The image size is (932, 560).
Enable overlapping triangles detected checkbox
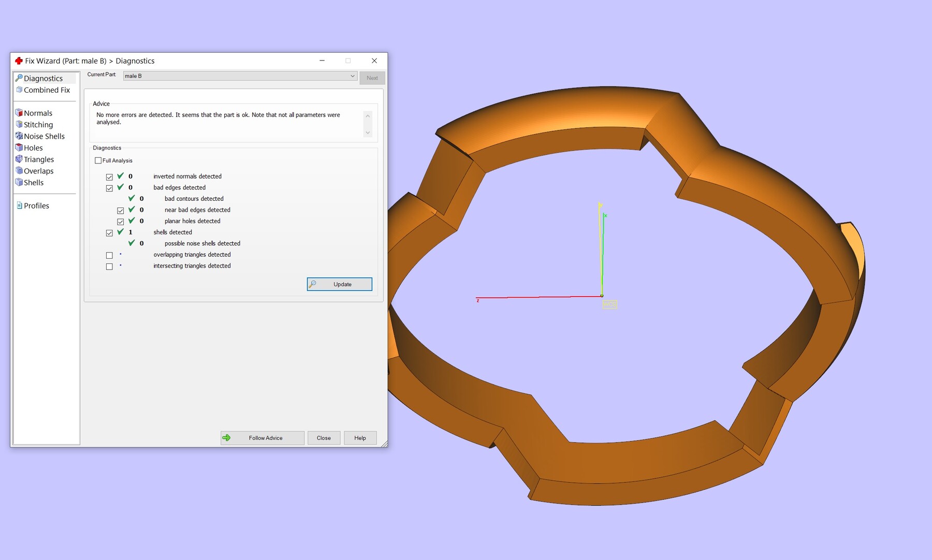[x=109, y=255]
